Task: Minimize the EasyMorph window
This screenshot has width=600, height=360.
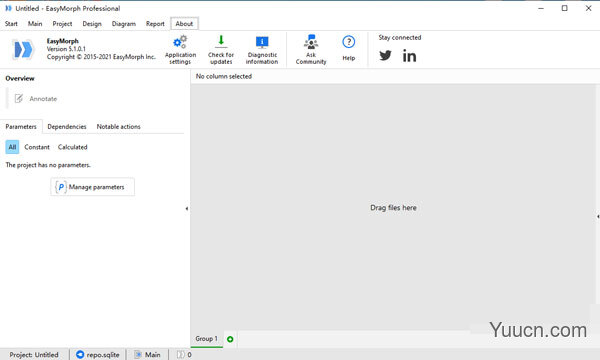Action: click(x=541, y=8)
